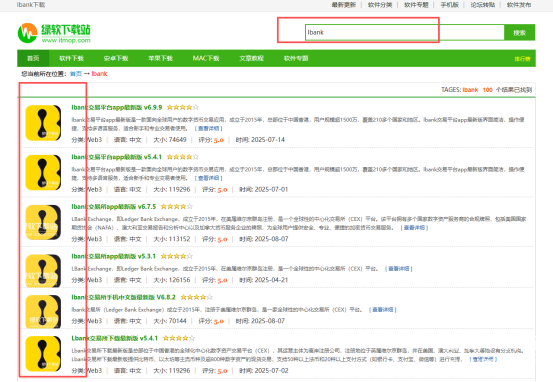This screenshot has height=382, width=553.
Task: Open the yellow 排行榜 ranking link
Action: 522,59
